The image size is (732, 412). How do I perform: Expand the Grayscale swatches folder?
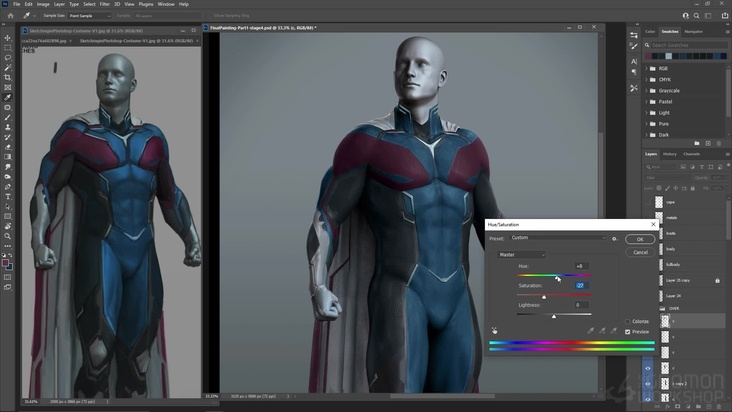click(647, 91)
